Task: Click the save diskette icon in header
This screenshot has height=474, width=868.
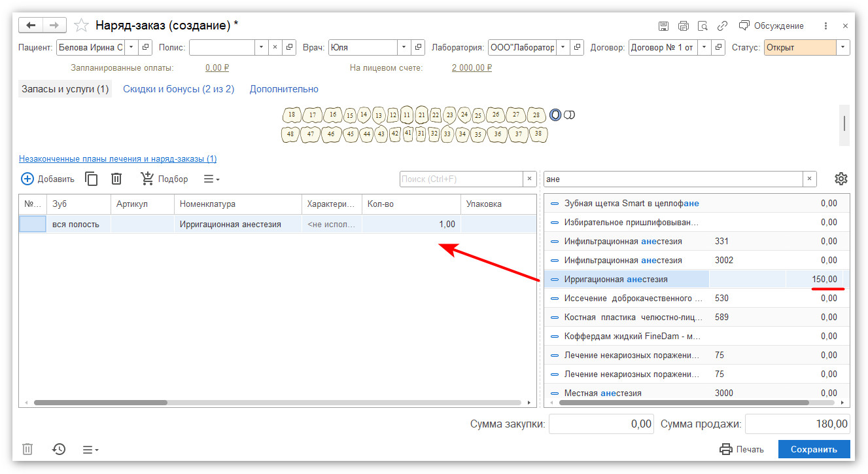Action: pyautogui.click(x=663, y=26)
